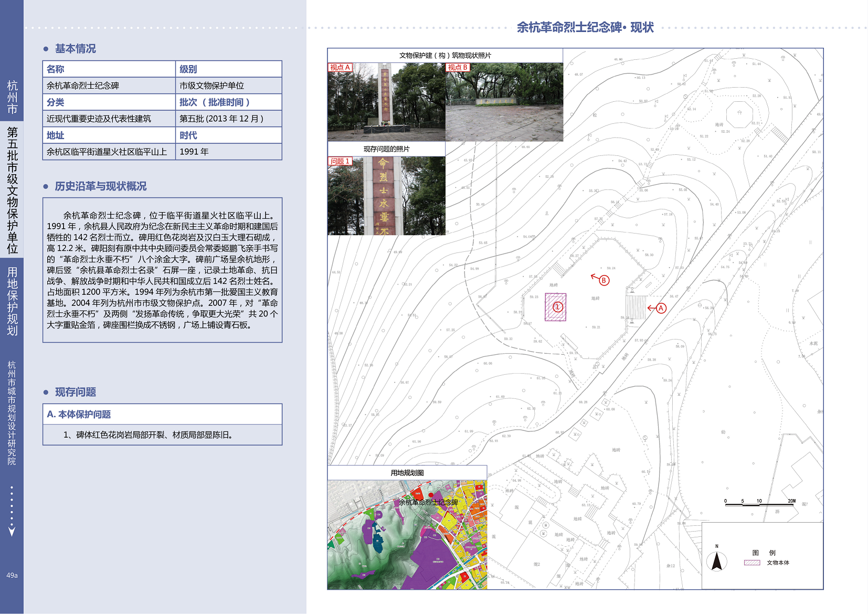Click the 历史沿革与现状概况 section heading

(x=100, y=186)
